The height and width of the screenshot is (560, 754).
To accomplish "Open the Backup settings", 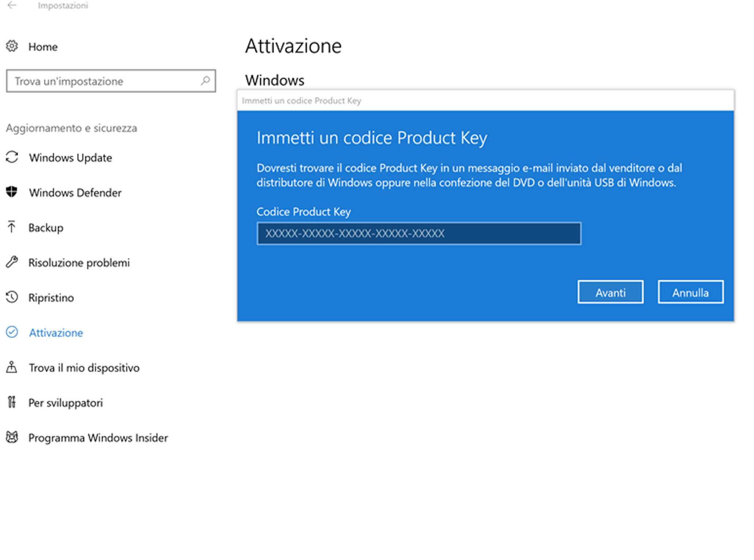I will pyautogui.click(x=46, y=228).
